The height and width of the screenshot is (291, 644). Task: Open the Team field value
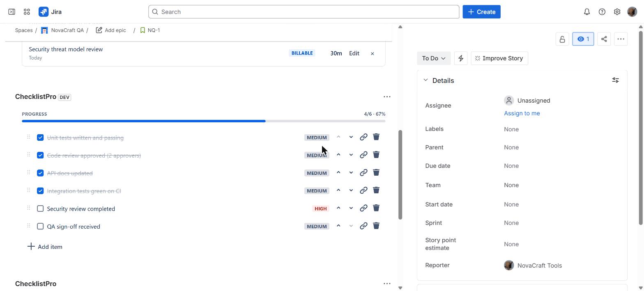(511, 185)
